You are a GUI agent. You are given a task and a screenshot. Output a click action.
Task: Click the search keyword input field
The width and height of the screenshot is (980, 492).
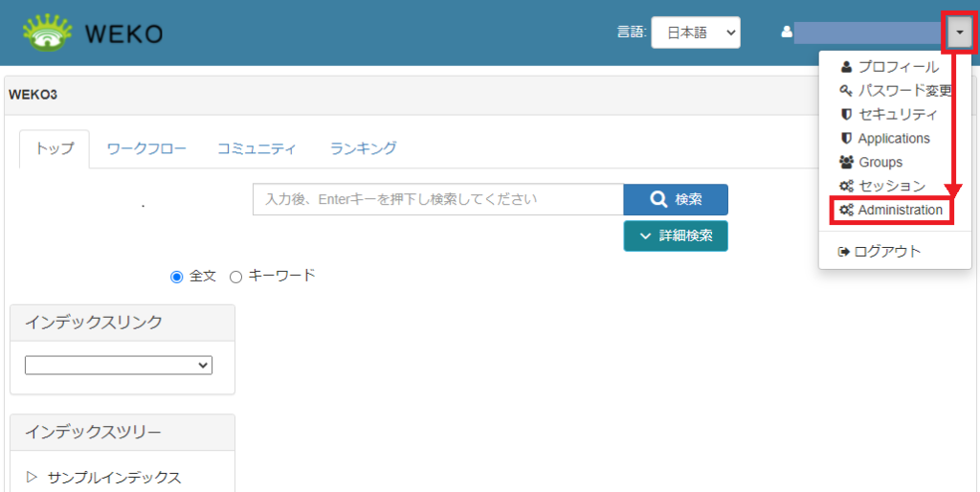(438, 200)
